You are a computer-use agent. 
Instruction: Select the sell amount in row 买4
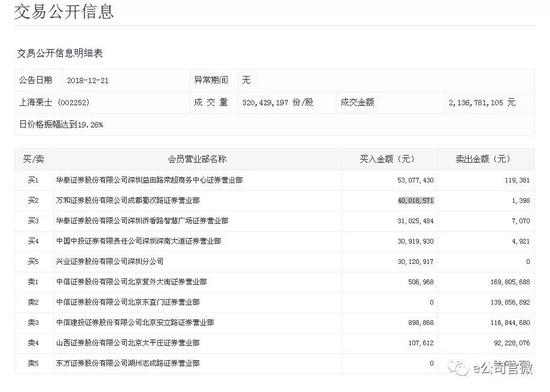[521, 241]
